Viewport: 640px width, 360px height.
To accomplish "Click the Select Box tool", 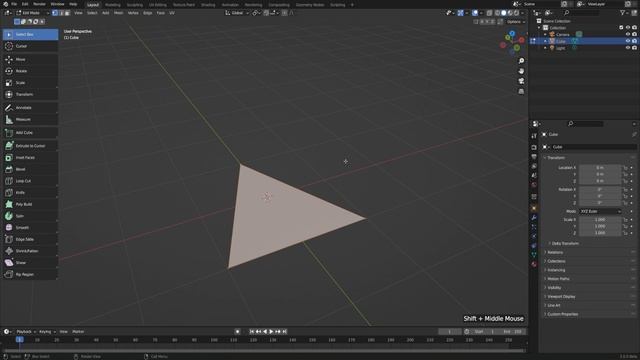I will pos(30,34).
